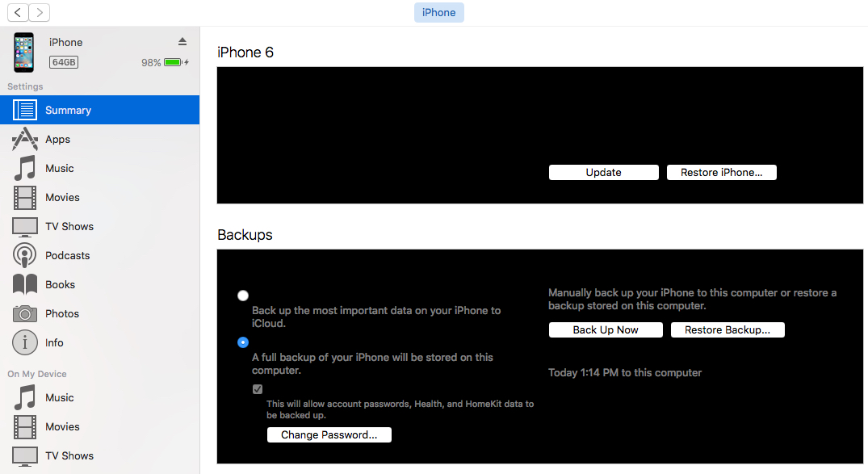Click the TV Shows monitor icon under On My Device

tap(25, 455)
